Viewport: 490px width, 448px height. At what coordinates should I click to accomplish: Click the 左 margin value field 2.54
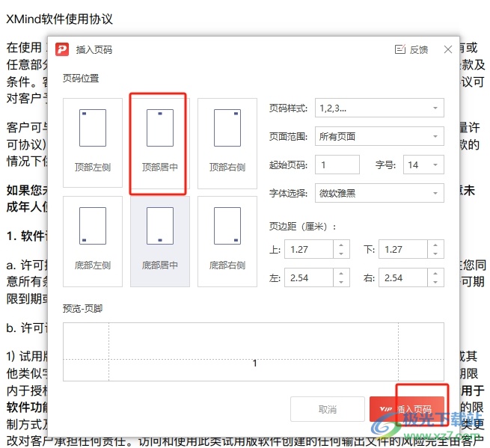pos(309,277)
